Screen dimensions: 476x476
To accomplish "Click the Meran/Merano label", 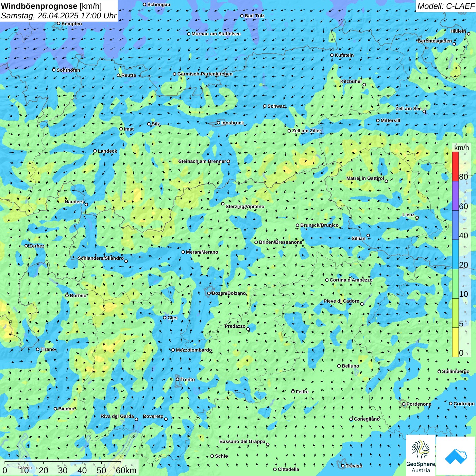I will 202,252.
